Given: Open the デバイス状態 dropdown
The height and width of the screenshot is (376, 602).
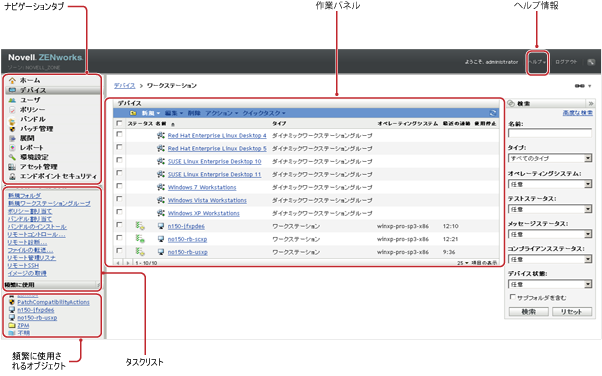Looking at the screenshot, I should [x=550, y=284].
